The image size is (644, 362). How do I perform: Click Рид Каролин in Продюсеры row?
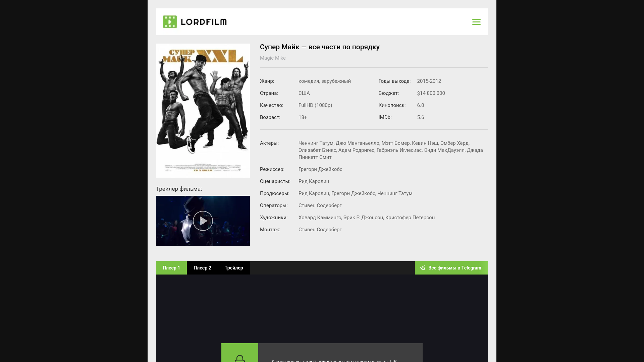point(314,193)
